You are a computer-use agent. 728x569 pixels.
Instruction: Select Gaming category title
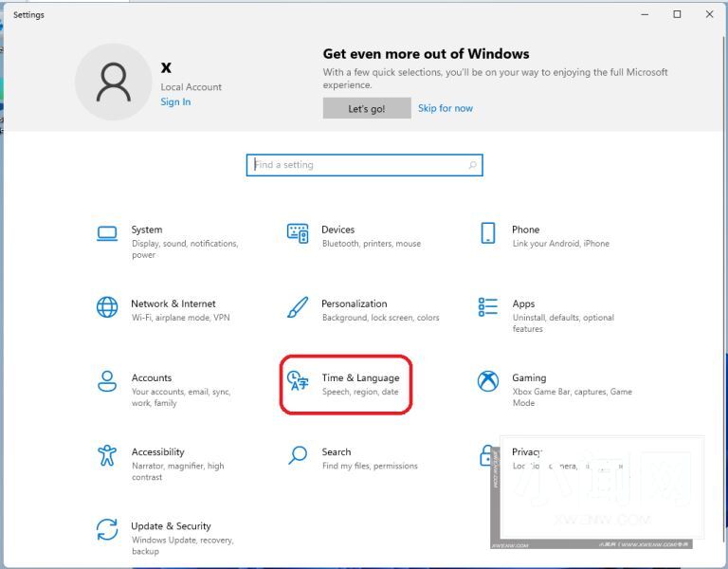tap(529, 378)
